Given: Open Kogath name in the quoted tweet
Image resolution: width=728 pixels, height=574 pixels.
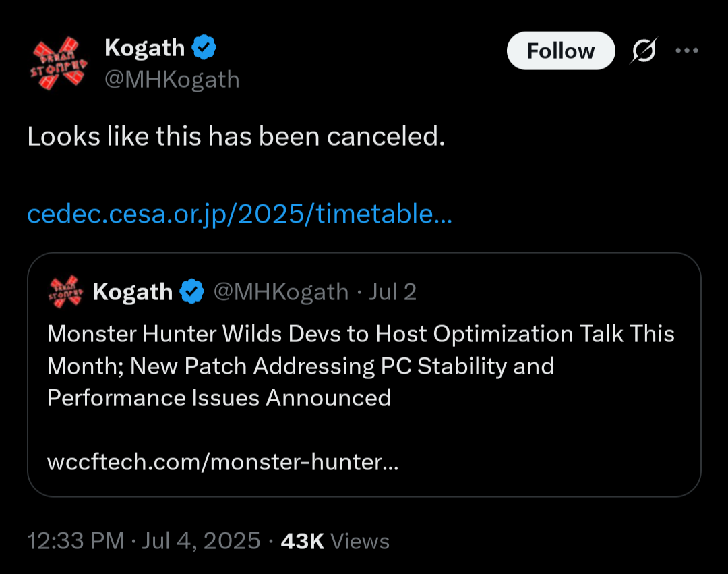Looking at the screenshot, I should [x=132, y=292].
